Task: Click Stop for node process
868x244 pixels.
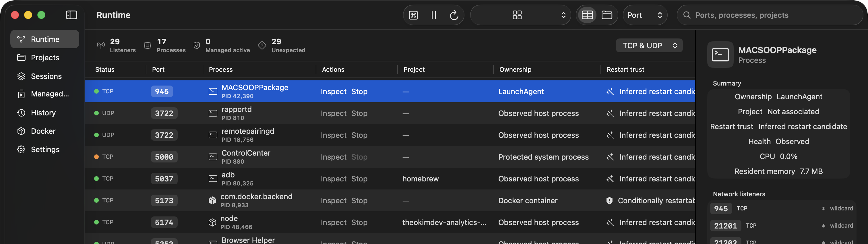Action: point(359,223)
